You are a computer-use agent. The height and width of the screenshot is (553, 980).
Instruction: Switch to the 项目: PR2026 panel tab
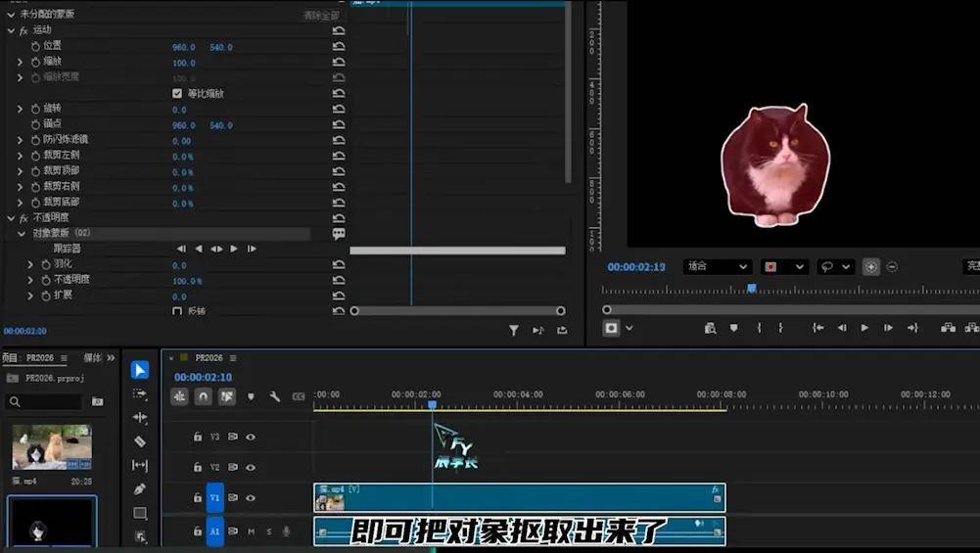pyautogui.click(x=27, y=358)
